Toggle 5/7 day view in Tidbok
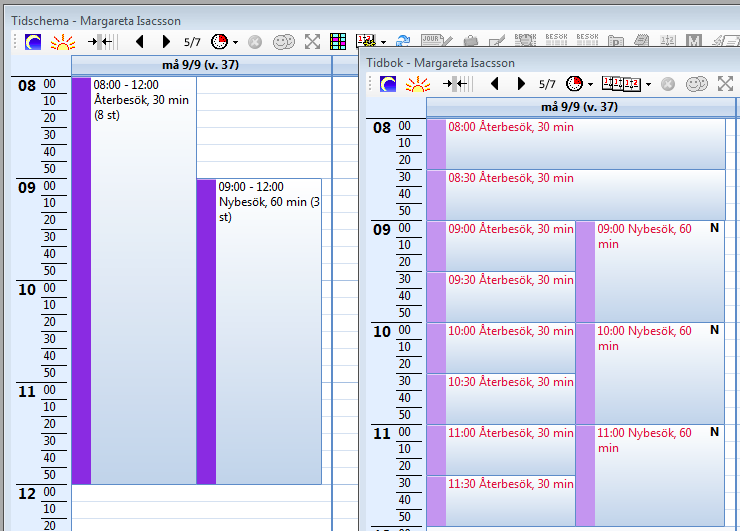 [547, 84]
